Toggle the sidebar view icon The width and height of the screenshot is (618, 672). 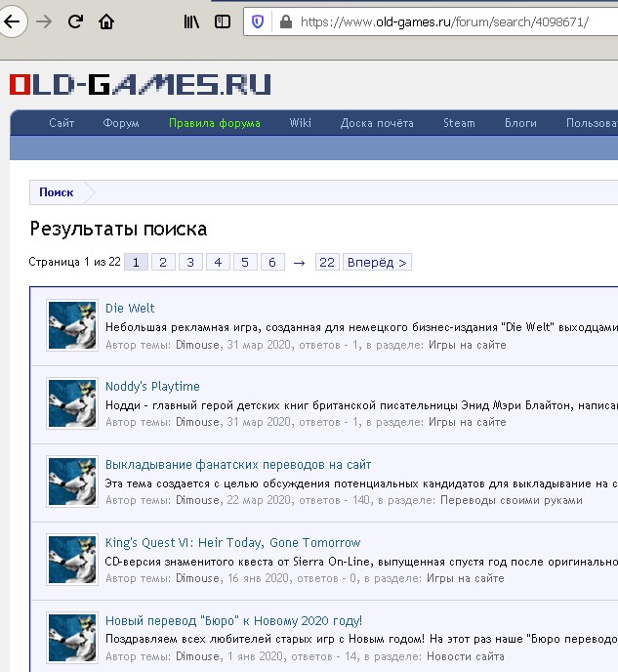point(223,21)
